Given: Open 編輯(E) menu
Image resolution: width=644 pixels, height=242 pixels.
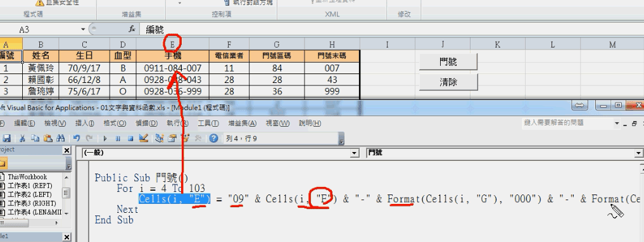Looking at the screenshot, I should tap(25, 124).
